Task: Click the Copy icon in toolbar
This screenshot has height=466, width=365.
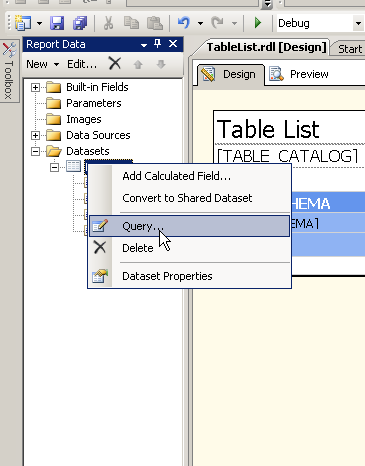Action: [x=131, y=23]
